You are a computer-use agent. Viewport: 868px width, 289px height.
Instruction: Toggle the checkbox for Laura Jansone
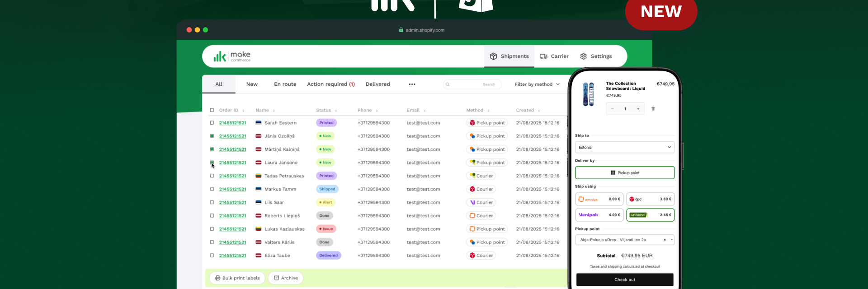212,163
